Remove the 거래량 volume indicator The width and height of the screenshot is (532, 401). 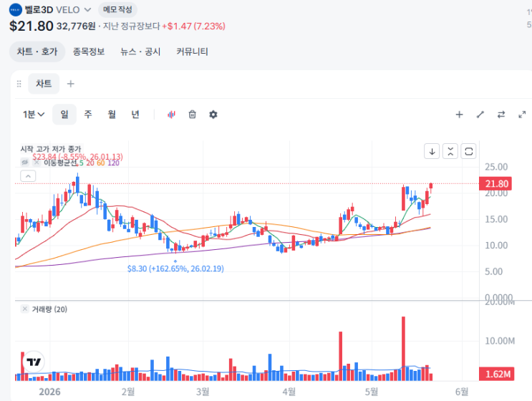(25, 309)
